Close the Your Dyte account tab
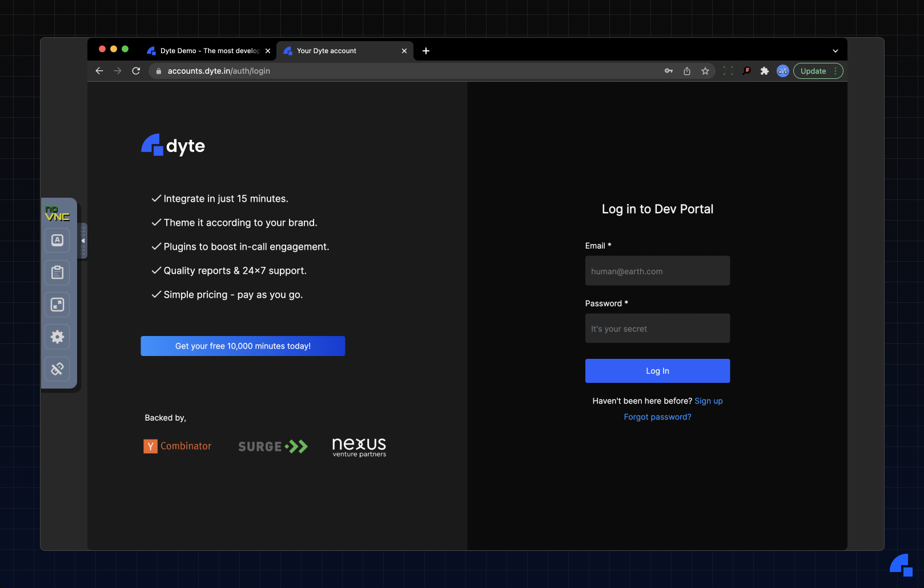 [404, 51]
